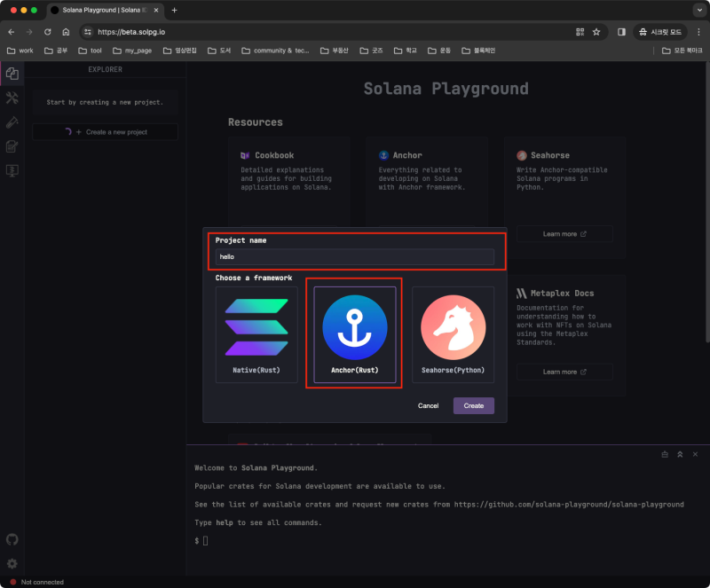Viewport: 710px width, 588px height.
Task: Go back in browser history
Action: coord(12,32)
